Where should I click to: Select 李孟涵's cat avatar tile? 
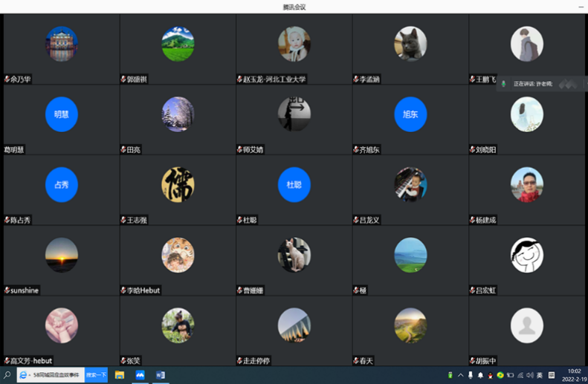point(410,44)
